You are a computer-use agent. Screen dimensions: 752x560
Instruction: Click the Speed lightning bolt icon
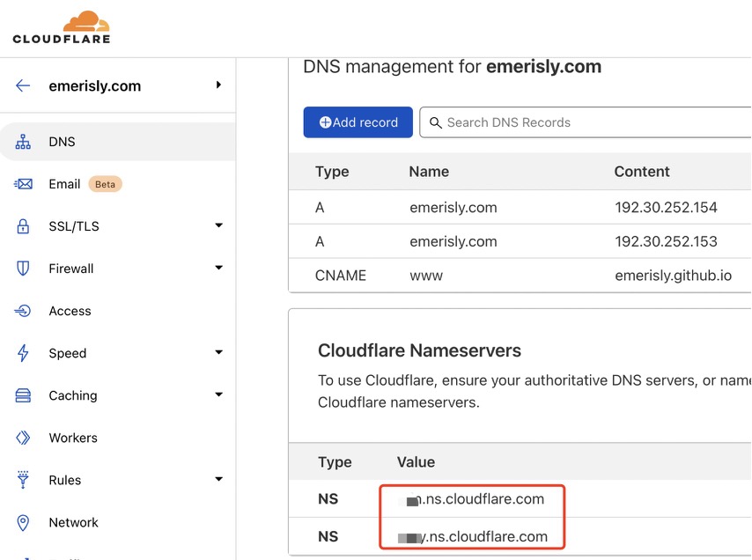click(x=24, y=353)
